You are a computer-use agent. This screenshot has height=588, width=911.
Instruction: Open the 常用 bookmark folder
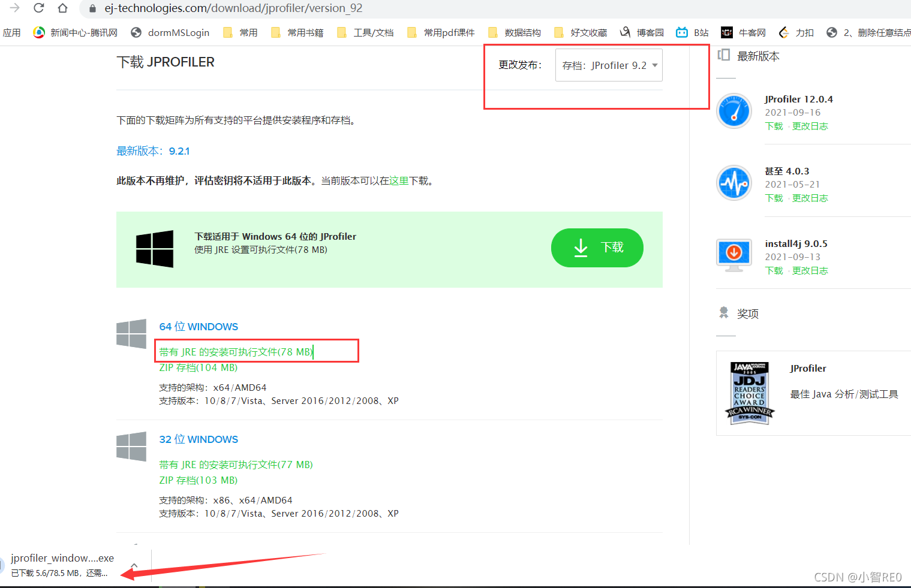coord(240,32)
